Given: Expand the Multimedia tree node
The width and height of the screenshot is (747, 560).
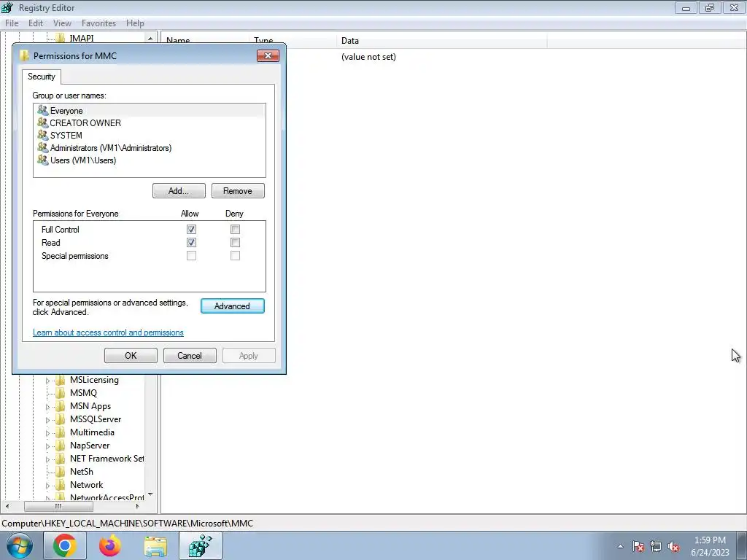Looking at the screenshot, I should [x=47, y=433].
